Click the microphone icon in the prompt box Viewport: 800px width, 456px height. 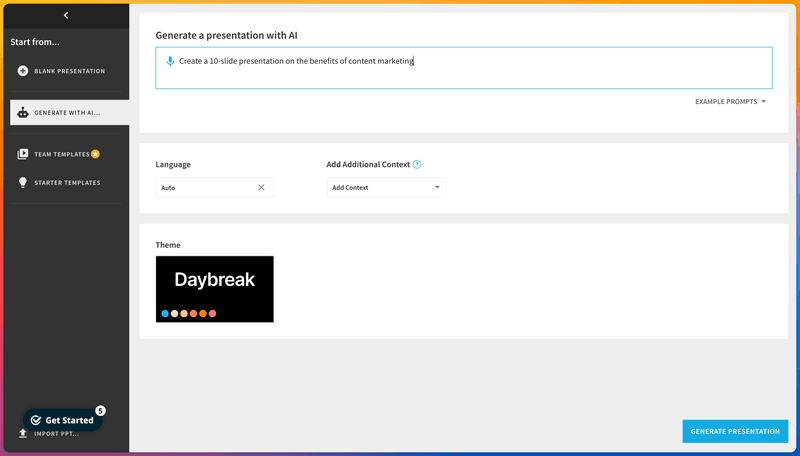click(170, 61)
